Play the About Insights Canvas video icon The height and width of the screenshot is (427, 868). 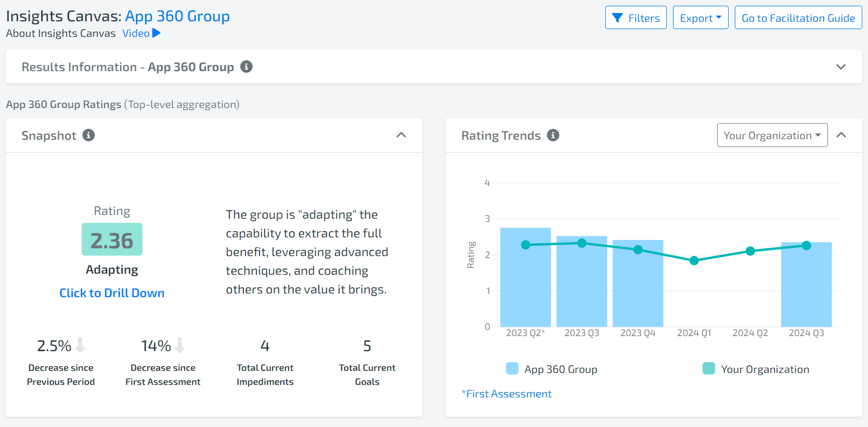pos(156,33)
